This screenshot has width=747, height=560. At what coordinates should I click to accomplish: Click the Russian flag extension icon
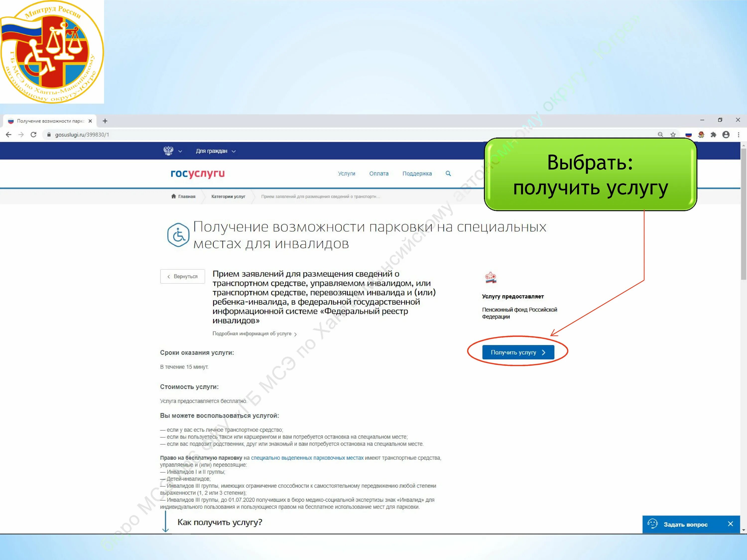point(688,135)
